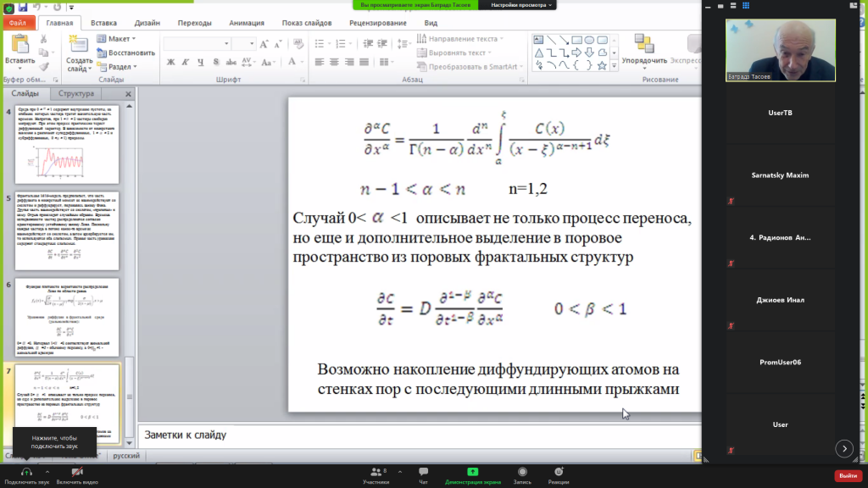Open Направление текста dropdown
This screenshot has width=868, height=488.
[460, 39]
